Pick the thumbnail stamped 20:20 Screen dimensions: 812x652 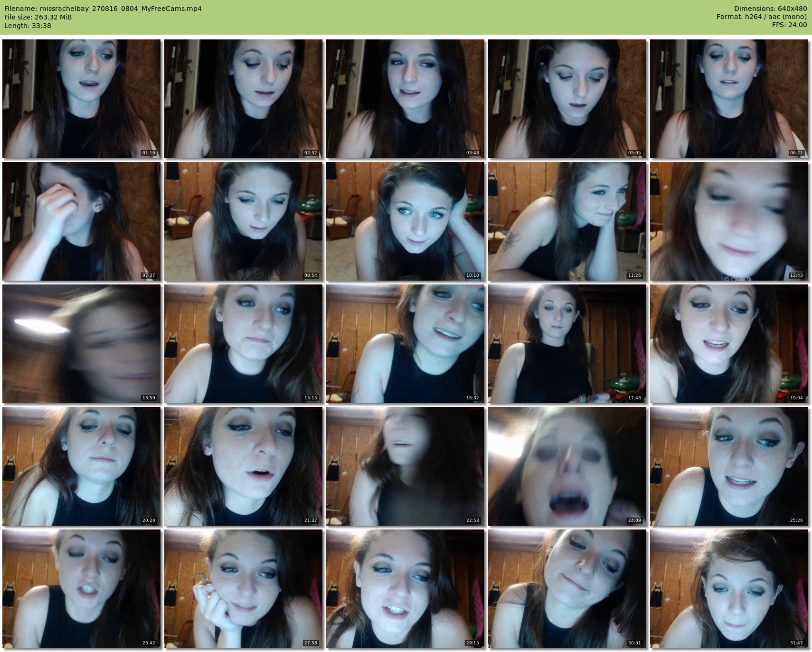(81, 466)
